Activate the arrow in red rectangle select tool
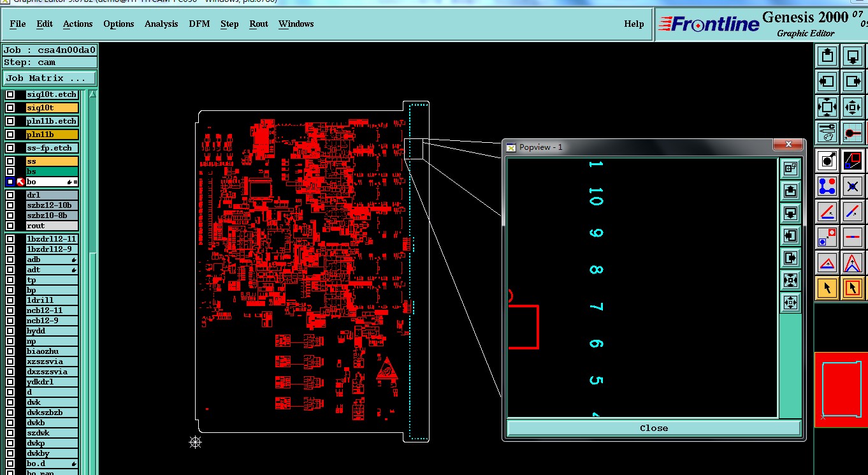The height and width of the screenshot is (475, 868). tap(853, 288)
